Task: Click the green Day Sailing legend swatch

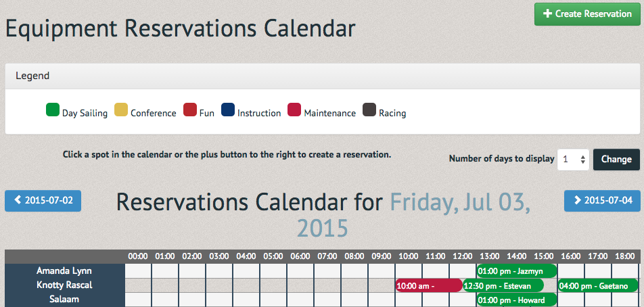Action: tap(53, 110)
